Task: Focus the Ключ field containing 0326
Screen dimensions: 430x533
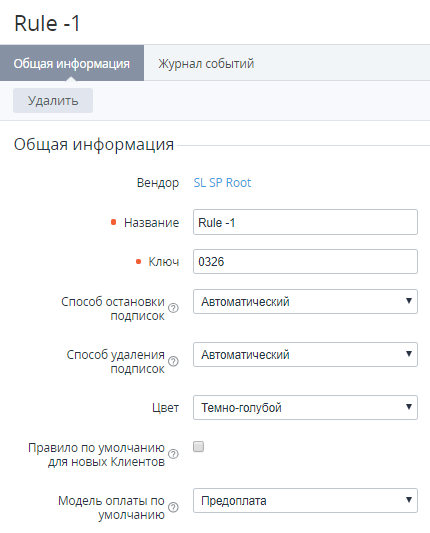Action: 305,261
